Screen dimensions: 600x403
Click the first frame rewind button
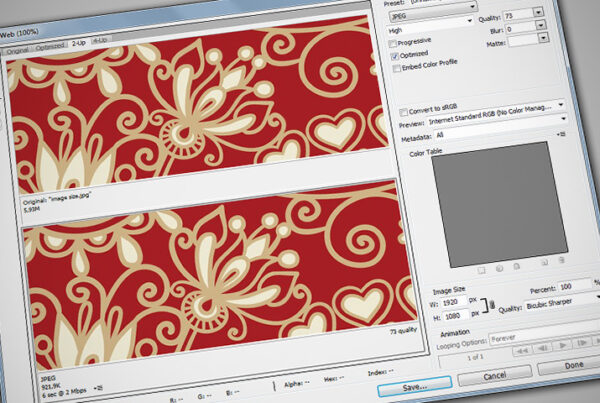point(522,350)
